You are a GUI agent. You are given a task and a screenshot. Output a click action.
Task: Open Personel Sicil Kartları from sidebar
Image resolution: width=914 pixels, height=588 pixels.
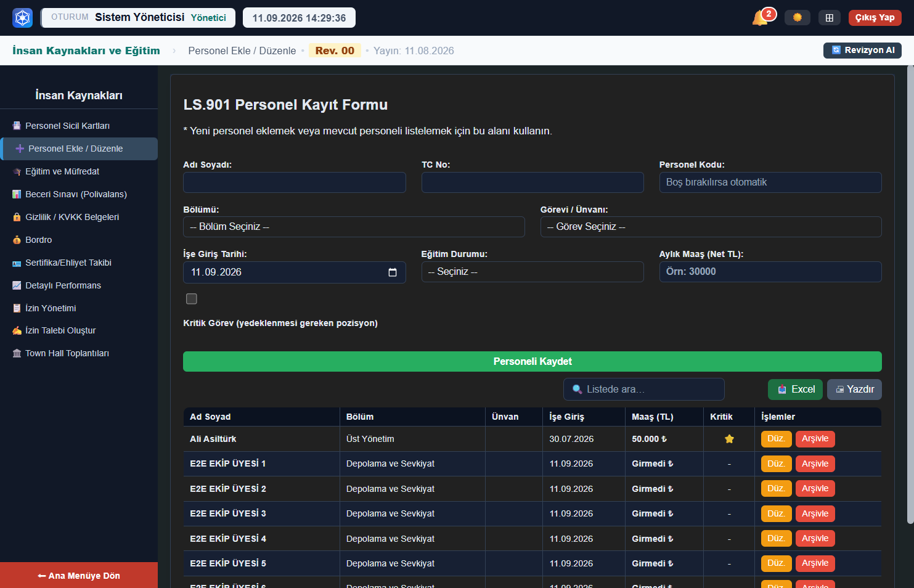(x=79, y=126)
